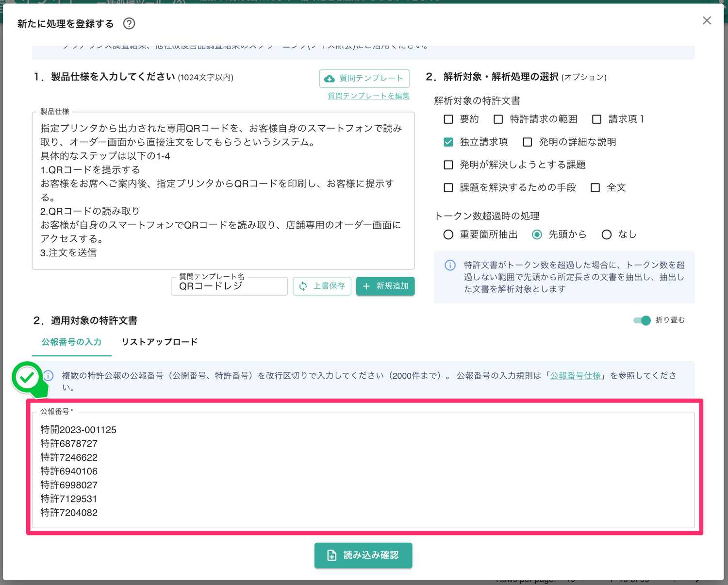Select the 先頭から radio option
728x585 pixels.
coord(537,234)
